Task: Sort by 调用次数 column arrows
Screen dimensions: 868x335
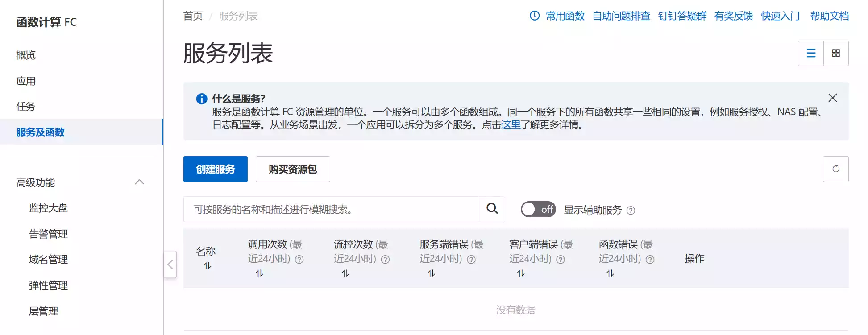Action: coord(259,273)
